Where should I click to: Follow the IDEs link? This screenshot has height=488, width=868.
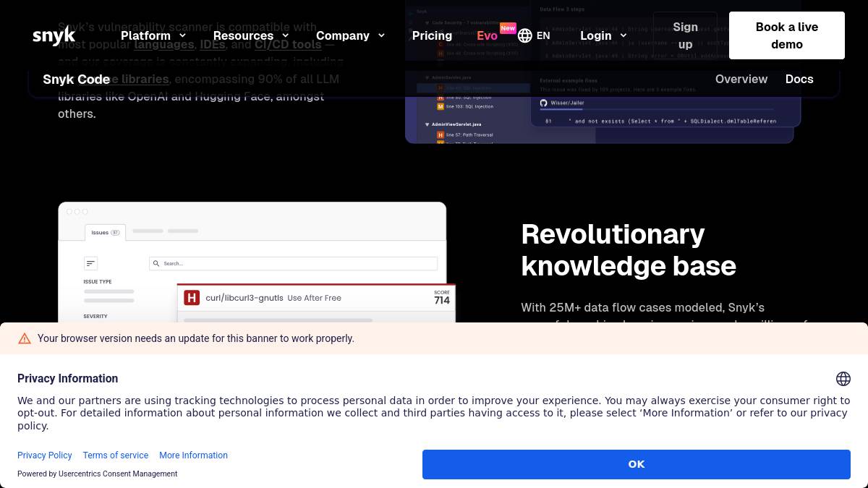click(213, 44)
